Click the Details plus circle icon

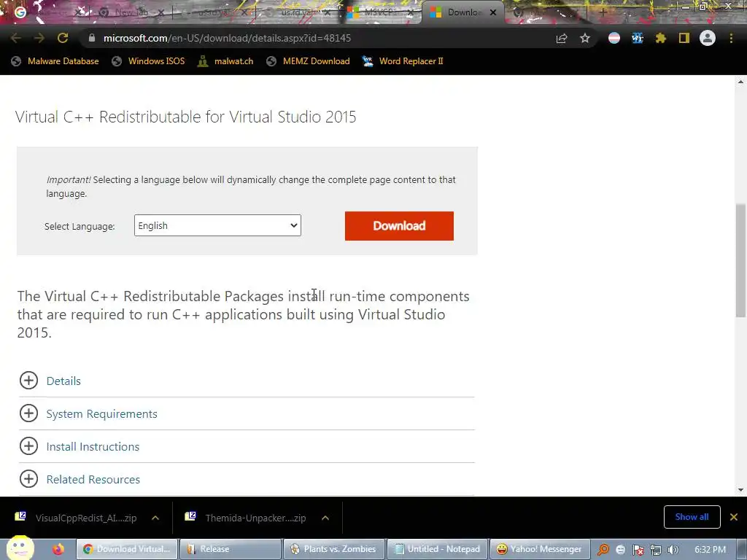[28, 381]
